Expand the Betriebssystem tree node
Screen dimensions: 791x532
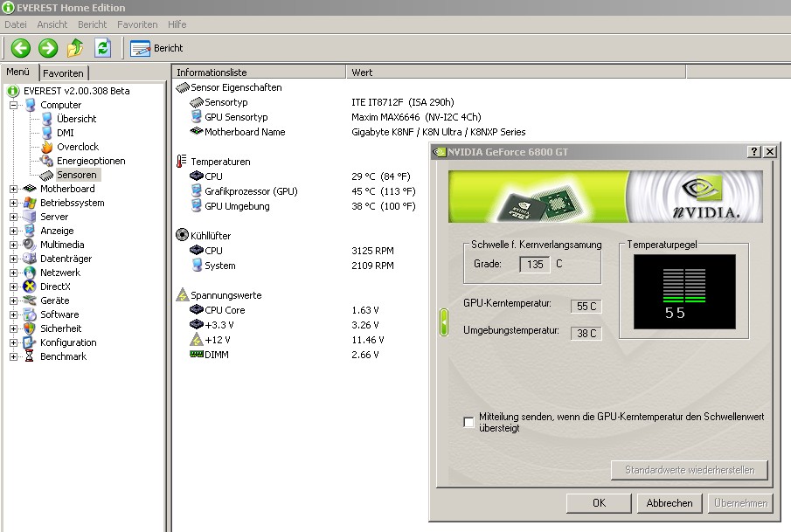click(13, 203)
